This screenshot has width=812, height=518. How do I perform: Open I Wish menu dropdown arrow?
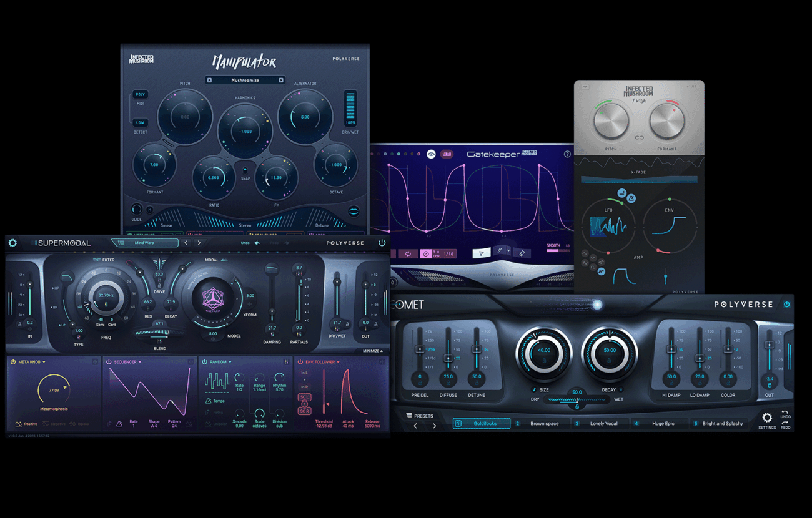585,87
